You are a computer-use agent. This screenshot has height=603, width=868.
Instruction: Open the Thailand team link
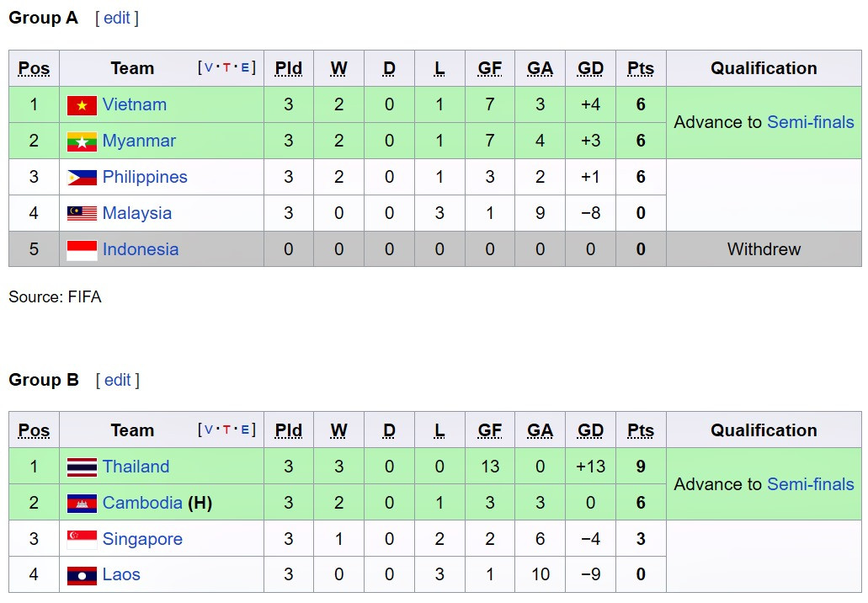pyautogui.click(x=136, y=467)
